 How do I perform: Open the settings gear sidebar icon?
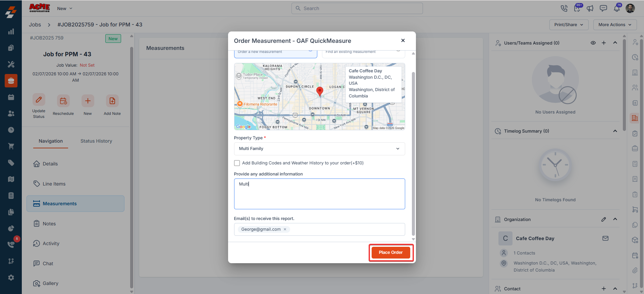tap(11, 278)
